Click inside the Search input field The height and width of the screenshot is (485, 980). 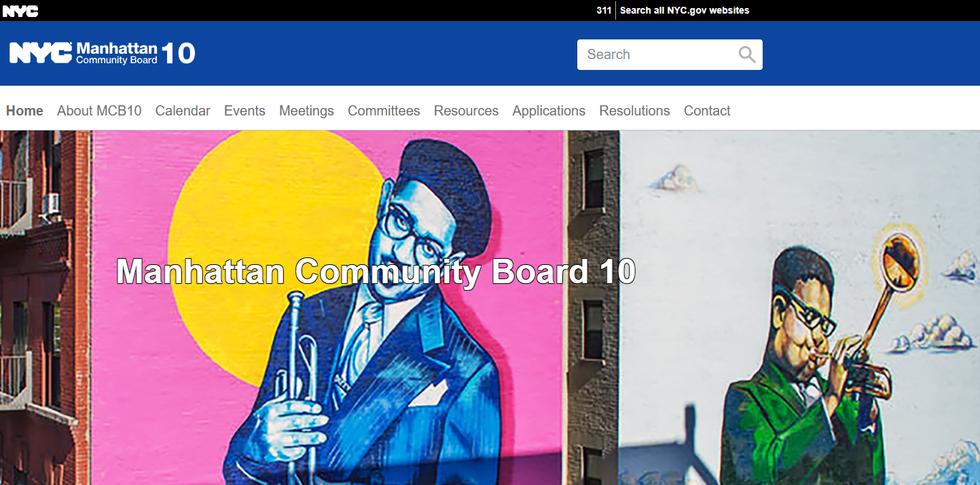coord(652,54)
